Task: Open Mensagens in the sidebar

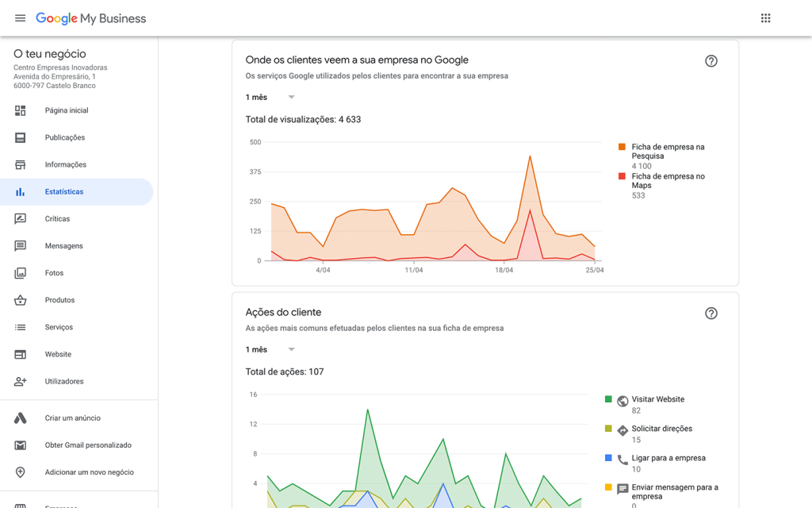Action: coord(63,246)
